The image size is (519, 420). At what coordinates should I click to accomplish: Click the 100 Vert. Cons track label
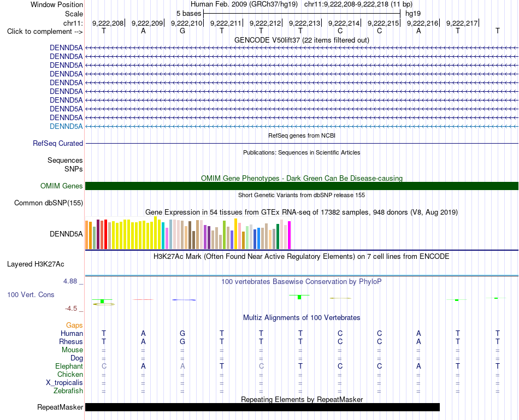pyautogui.click(x=31, y=294)
